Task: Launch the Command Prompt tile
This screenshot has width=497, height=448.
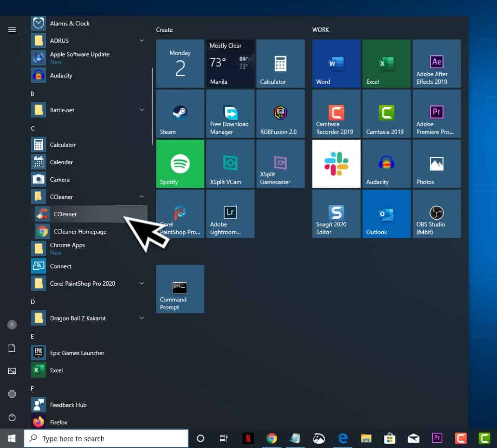Action: [x=180, y=289]
